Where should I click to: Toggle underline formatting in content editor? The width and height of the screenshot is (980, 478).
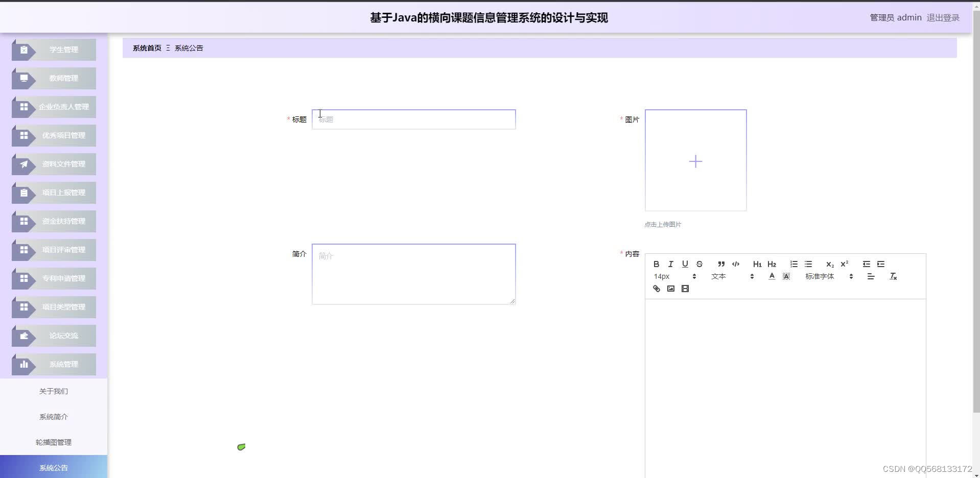pos(685,264)
